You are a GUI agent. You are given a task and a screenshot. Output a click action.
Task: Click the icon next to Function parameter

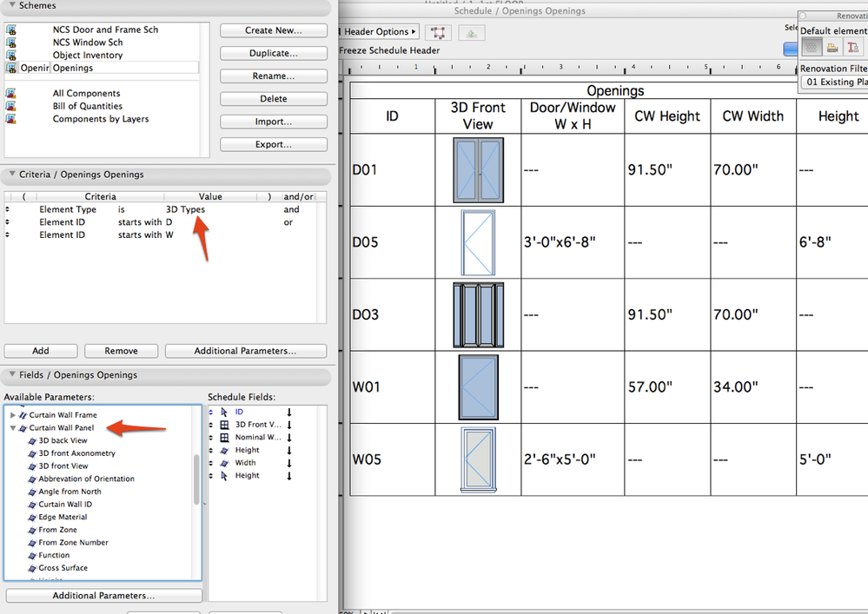click(x=32, y=555)
